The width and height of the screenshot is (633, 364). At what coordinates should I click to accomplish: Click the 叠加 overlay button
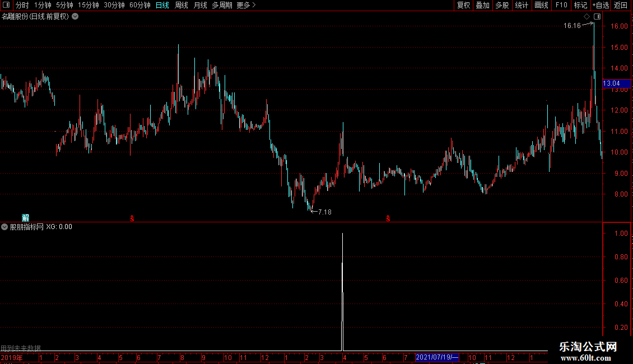coord(482,5)
